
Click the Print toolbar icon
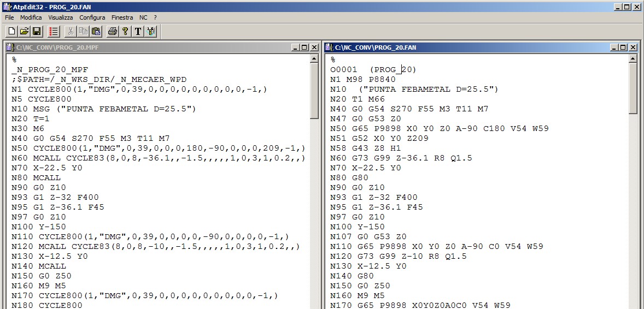[113, 31]
